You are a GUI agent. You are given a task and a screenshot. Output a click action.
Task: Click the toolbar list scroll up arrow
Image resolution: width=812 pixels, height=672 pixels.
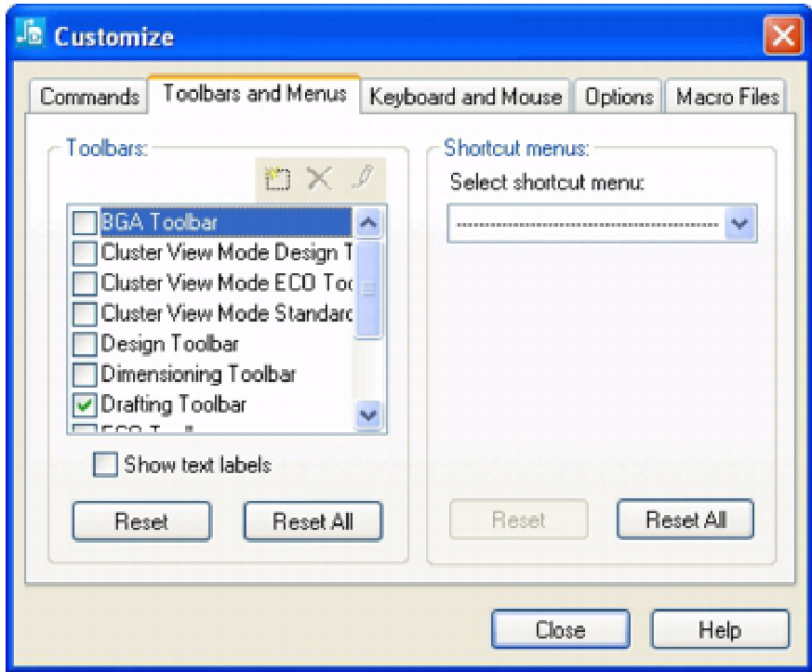point(369,223)
